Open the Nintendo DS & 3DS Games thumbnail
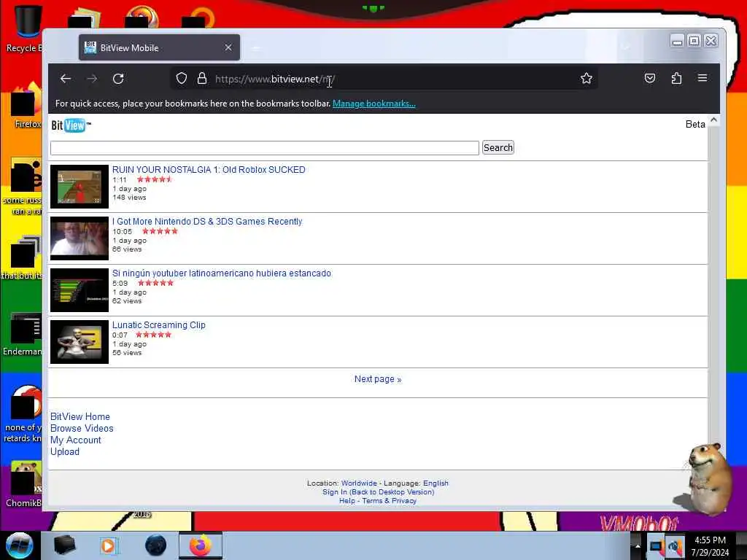Screen dimensions: 747x560 tap(80, 238)
